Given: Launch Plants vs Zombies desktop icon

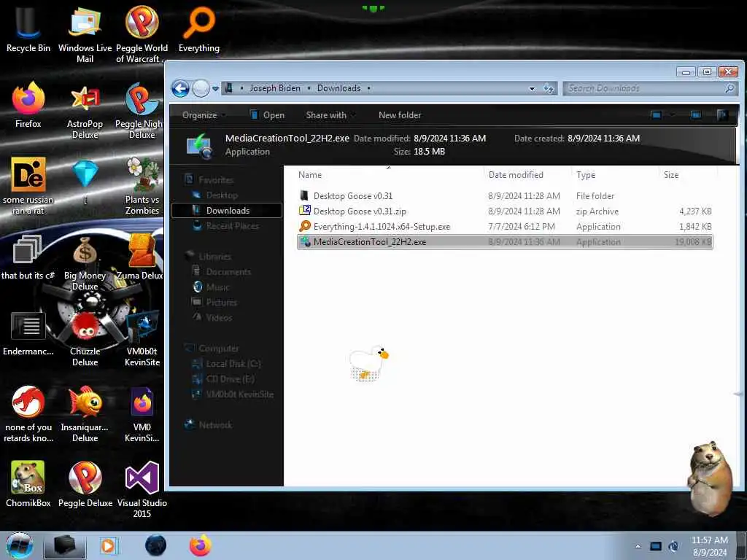Looking at the screenshot, I should pos(142,186).
